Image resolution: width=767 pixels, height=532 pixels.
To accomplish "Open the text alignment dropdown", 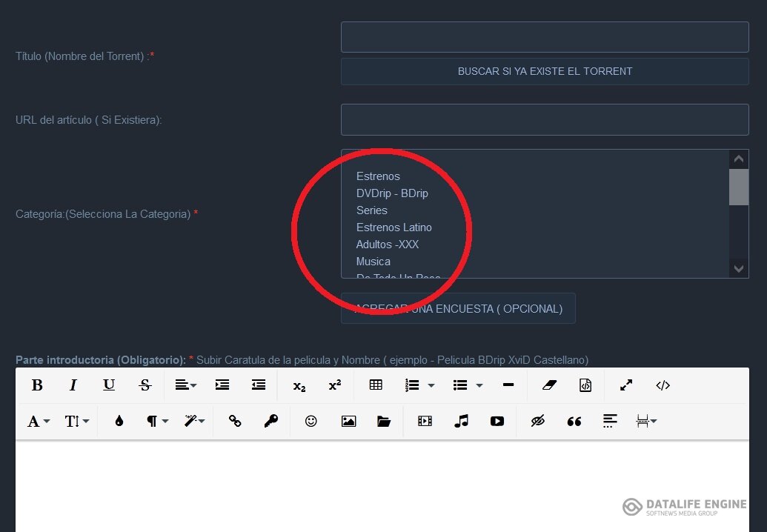I will [185, 385].
